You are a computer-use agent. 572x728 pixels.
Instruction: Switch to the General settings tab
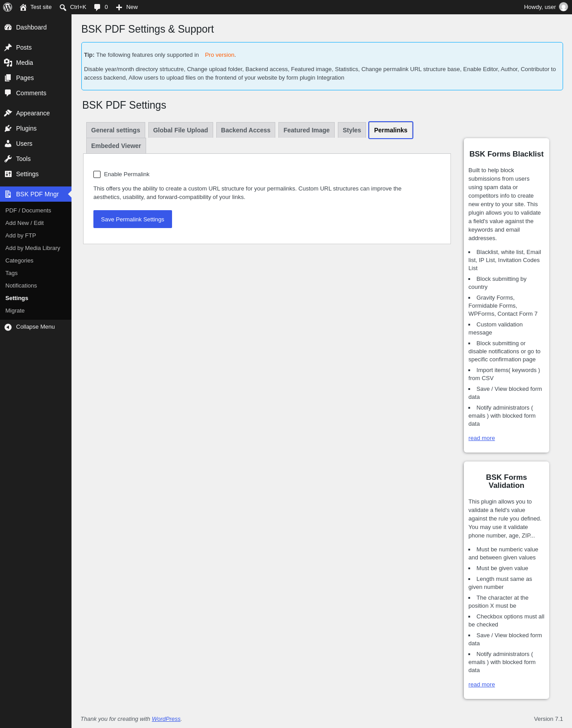click(116, 130)
